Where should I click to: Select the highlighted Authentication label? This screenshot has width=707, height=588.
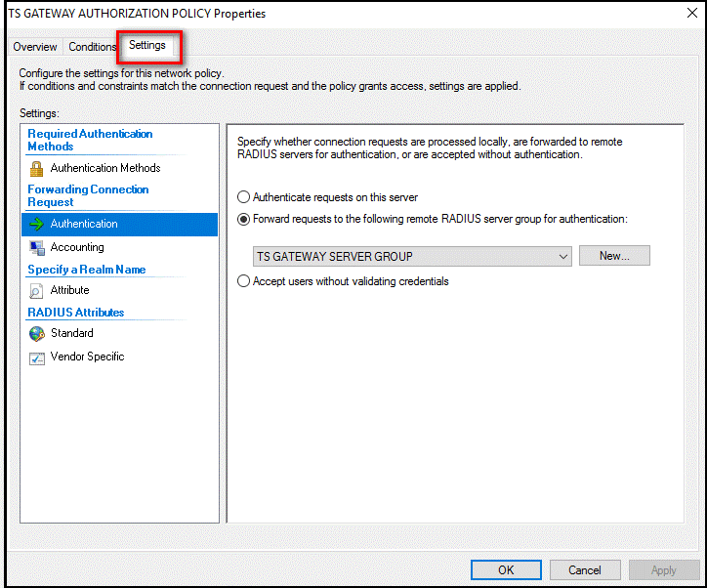84,224
